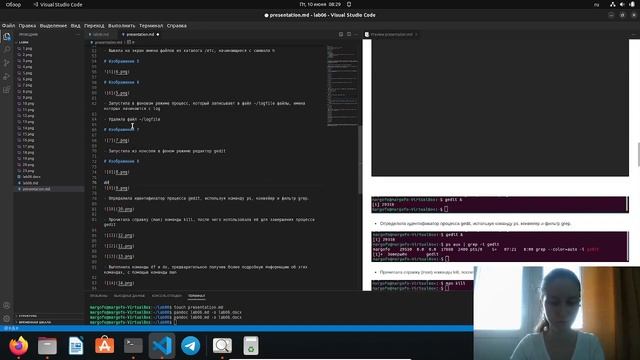Open the Source Control view
This screenshot has width=640, height=360.
[x=7, y=63]
